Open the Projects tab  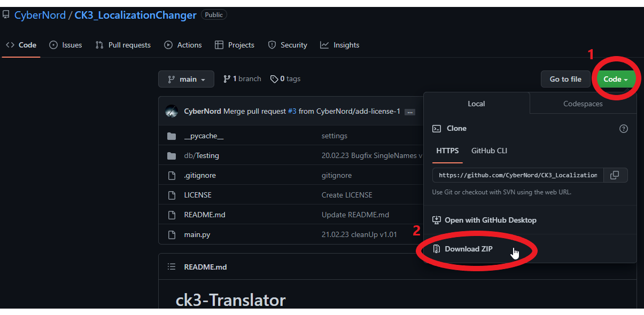234,45
